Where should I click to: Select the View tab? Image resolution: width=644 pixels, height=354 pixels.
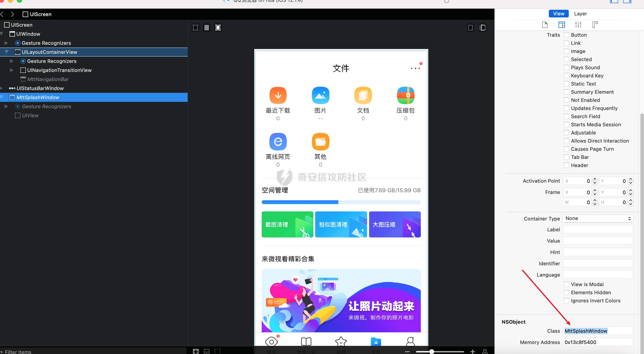pos(559,14)
